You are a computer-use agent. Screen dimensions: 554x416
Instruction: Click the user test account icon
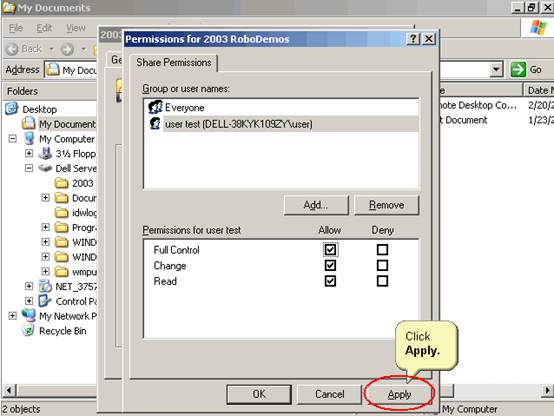[x=155, y=124]
